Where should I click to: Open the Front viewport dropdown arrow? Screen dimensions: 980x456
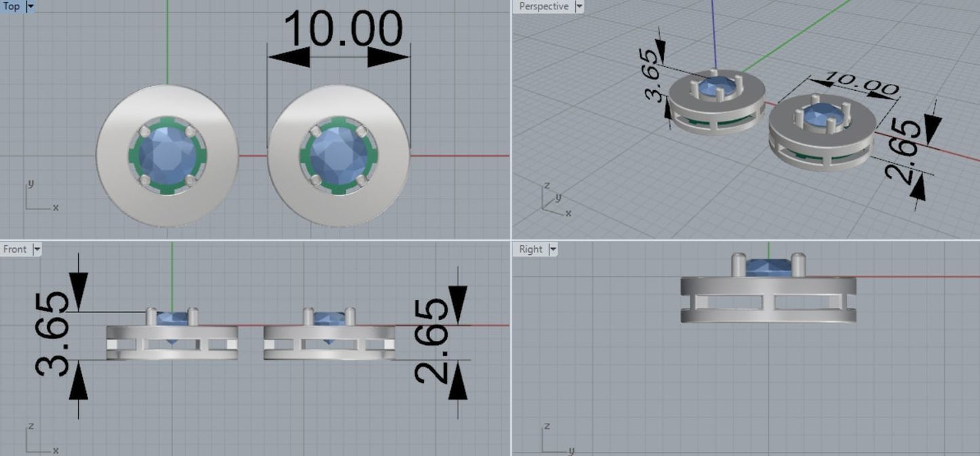37,249
